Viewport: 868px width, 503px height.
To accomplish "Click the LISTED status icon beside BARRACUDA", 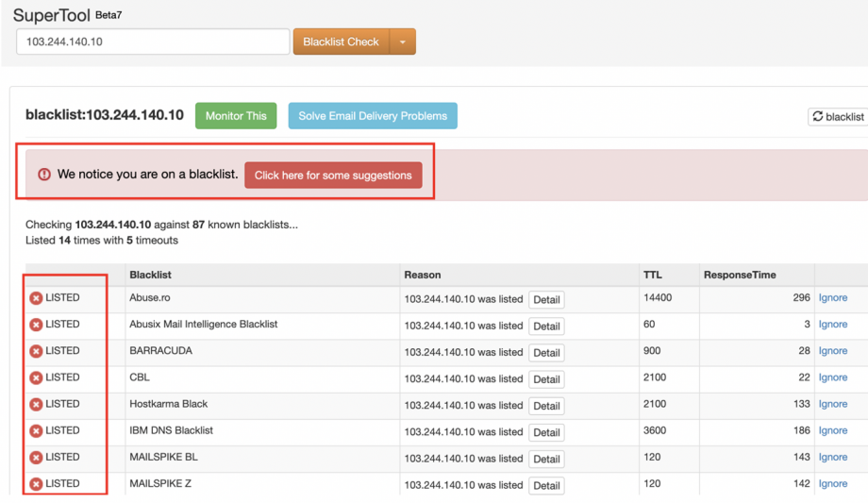I will coord(36,351).
